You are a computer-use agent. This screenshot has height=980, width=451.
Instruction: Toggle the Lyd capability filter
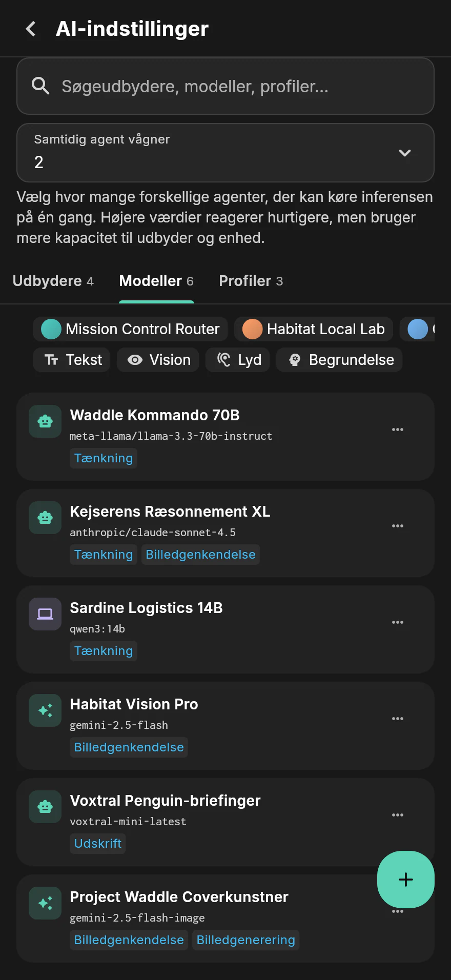pyautogui.click(x=238, y=360)
